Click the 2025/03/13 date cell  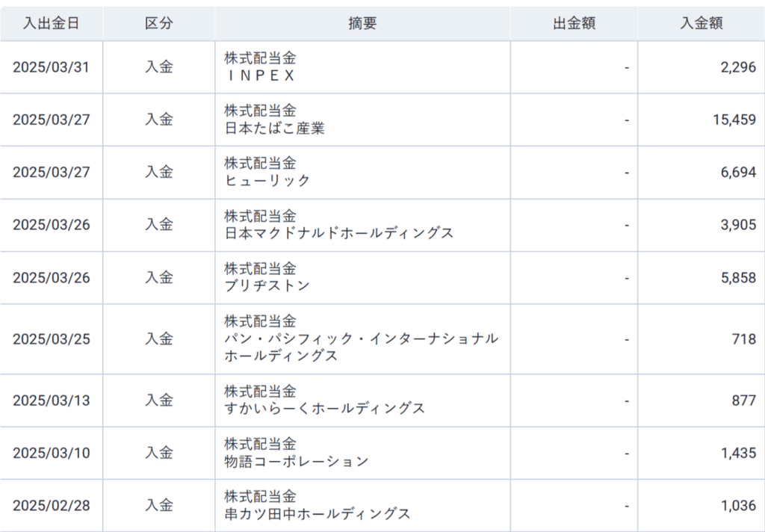tap(51, 400)
